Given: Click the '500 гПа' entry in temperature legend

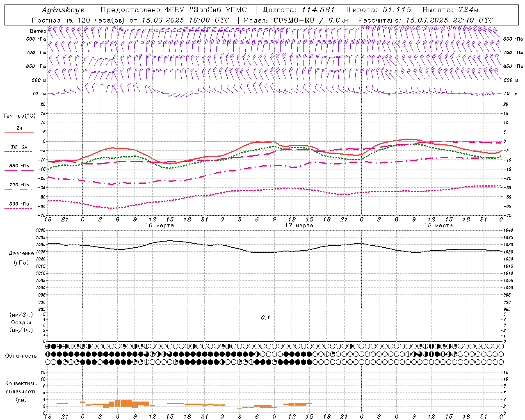Looking at the screenshot, I should tap(19, 204).
